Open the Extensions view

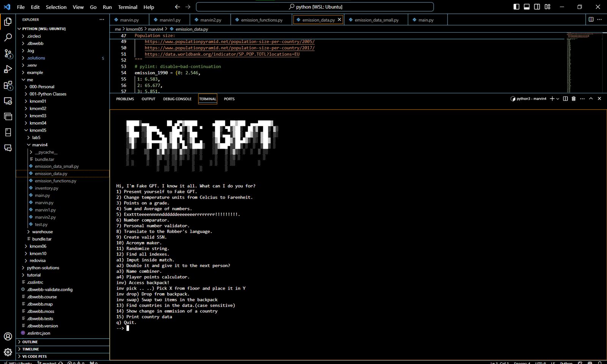[8, 85]
